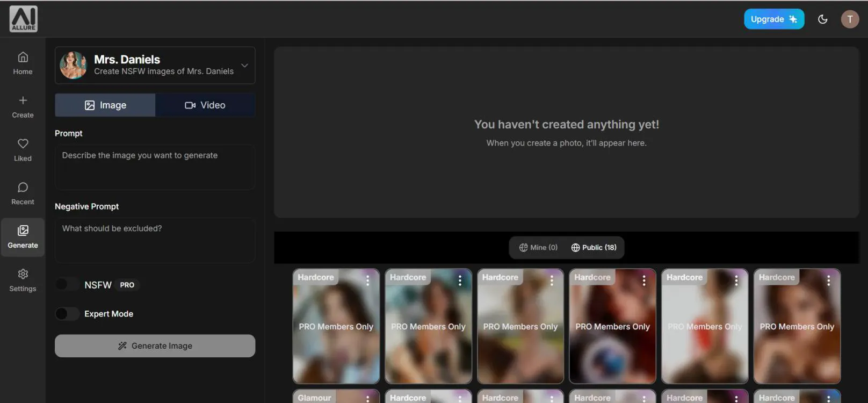
Task: Open three-dot menu on last Hardcore thumbnail
Action: click(828, 280)
